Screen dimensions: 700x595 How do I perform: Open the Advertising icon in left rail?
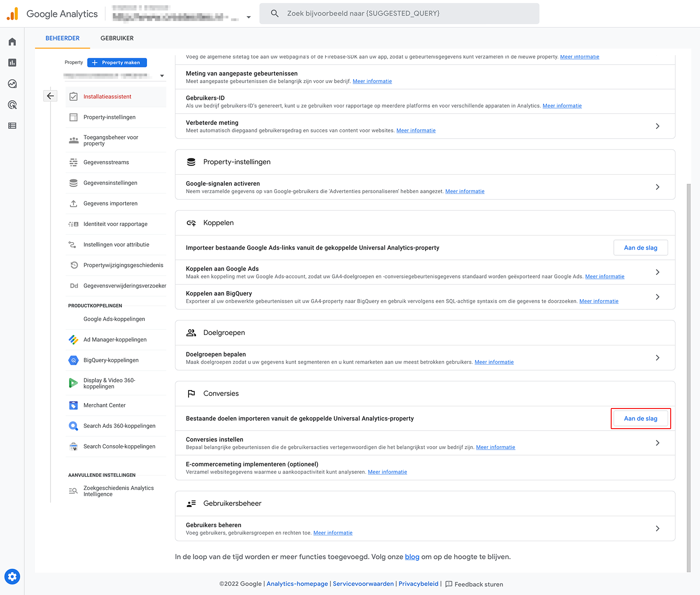coord(12,105)
